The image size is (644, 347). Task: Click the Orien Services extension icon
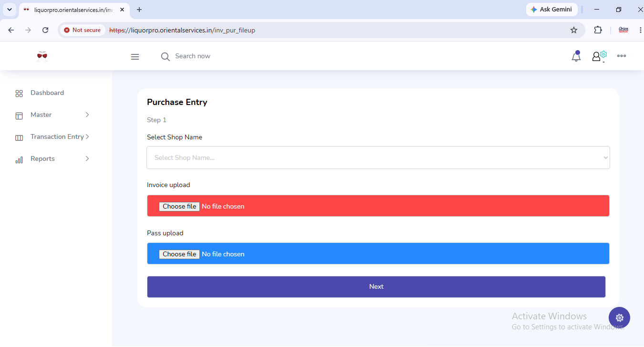(623, 30)
